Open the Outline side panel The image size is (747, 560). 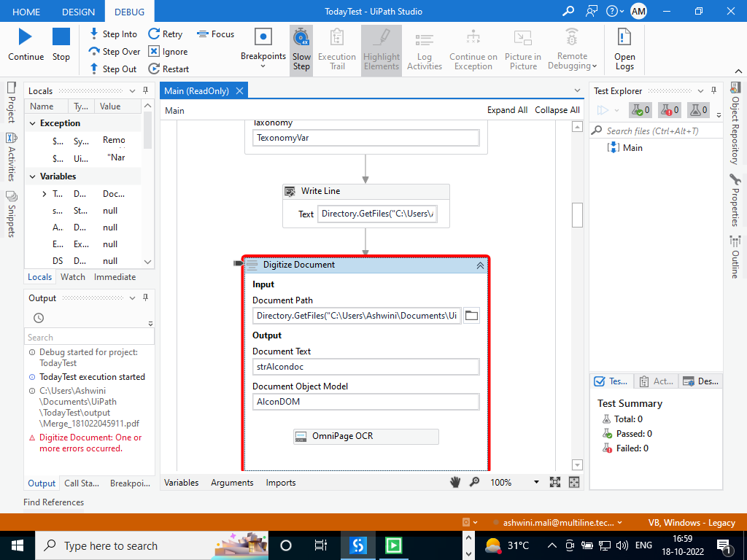click(x=735, y=257)
